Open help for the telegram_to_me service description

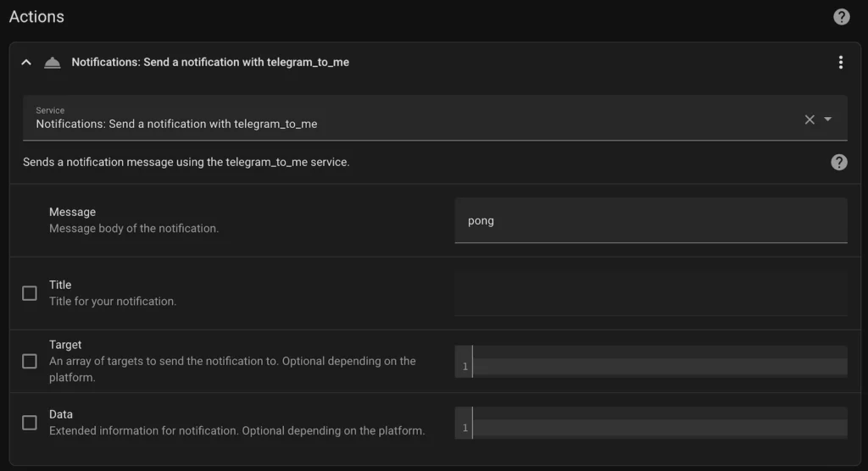[838, 163]
